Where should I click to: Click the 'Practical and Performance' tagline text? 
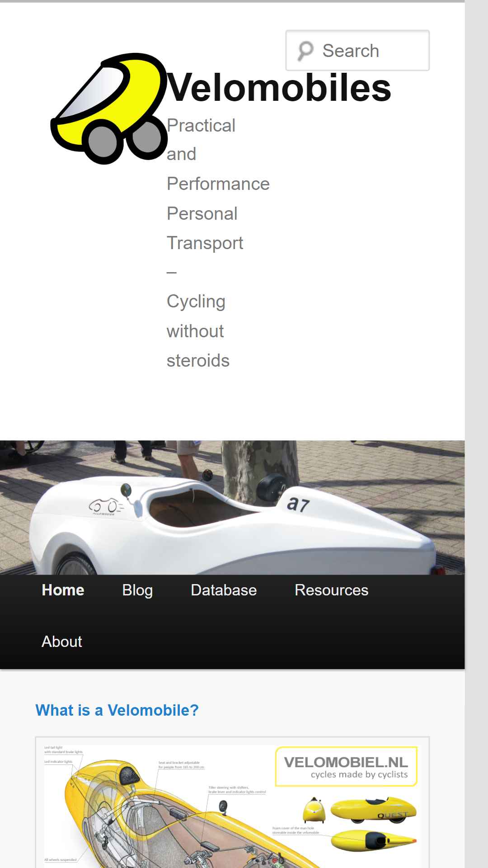click(218, 155)
